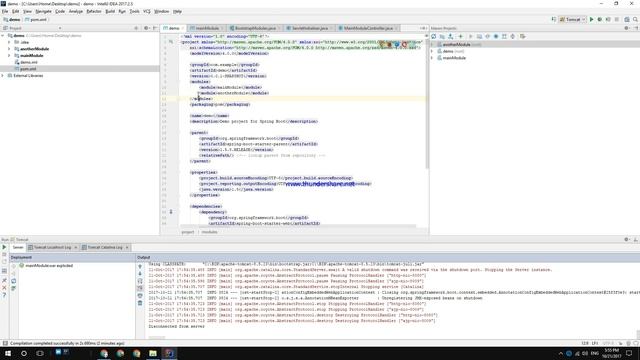This screenshot has height=360, width=640.
Task: Click the demo breadcrumb in navigation bar
Action: click(x=12, y=20)
